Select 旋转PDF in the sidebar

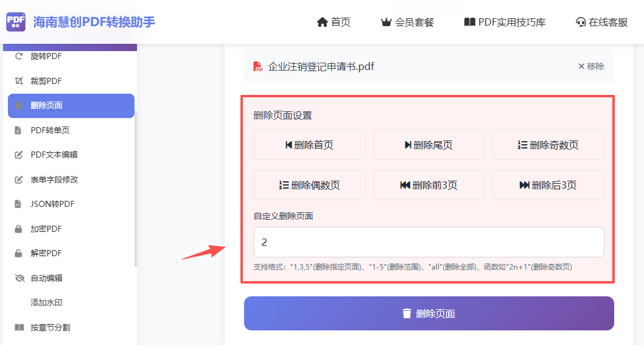click(71, 56)
